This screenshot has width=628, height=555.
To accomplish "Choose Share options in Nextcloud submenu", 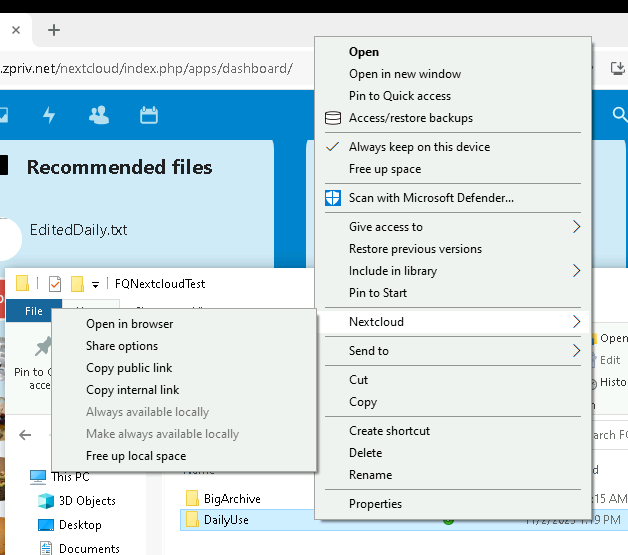I will [x=122, y=346].
